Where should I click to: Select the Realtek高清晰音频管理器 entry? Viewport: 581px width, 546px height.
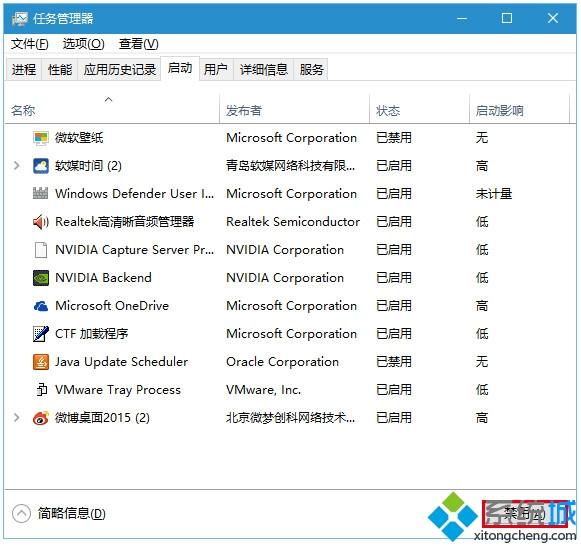(x=124, y=222)
